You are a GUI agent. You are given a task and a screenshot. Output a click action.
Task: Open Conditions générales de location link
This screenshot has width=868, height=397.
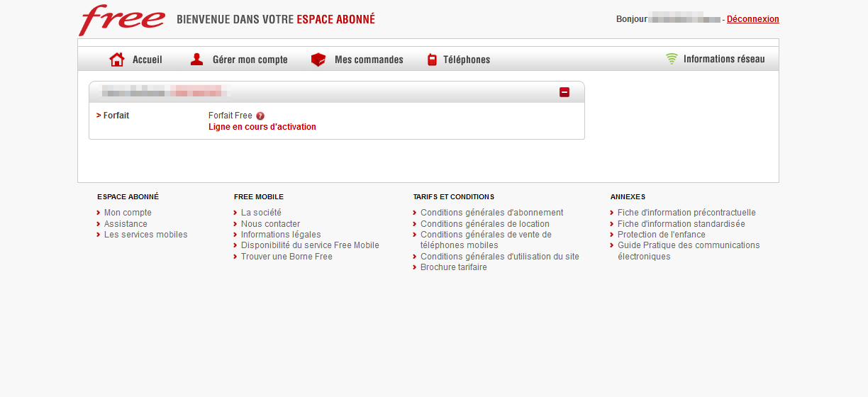point(485,224)
